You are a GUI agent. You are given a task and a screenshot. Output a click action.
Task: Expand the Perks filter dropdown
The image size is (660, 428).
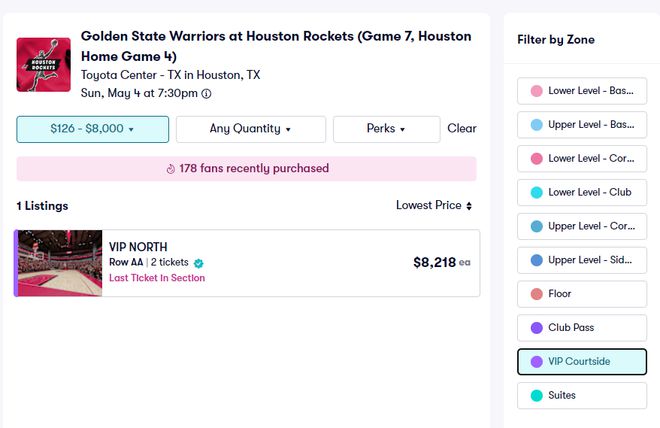pos(386,129)
